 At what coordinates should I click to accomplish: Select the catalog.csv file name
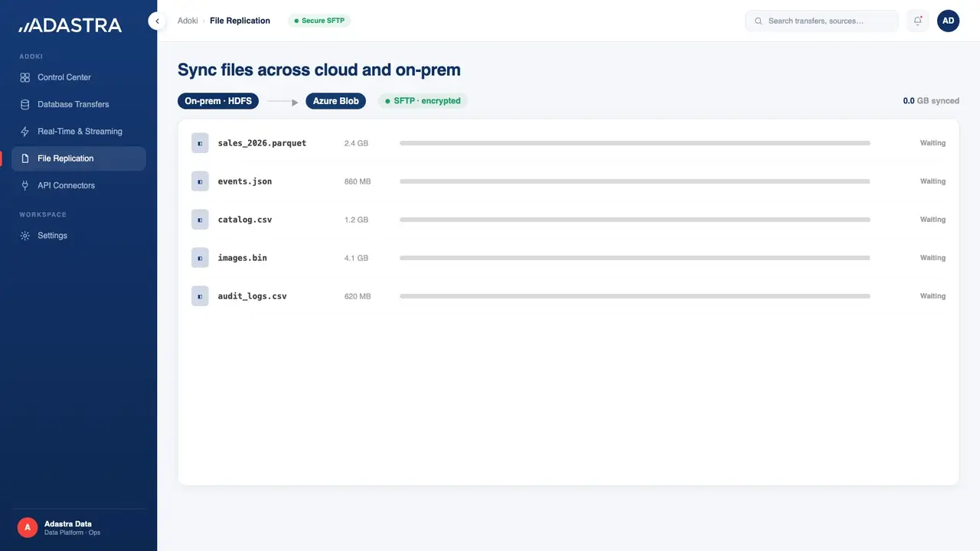(x=245, y=220)
